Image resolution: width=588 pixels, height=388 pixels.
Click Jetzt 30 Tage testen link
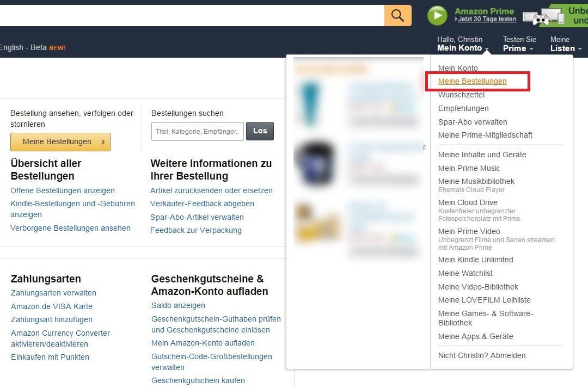486,19
